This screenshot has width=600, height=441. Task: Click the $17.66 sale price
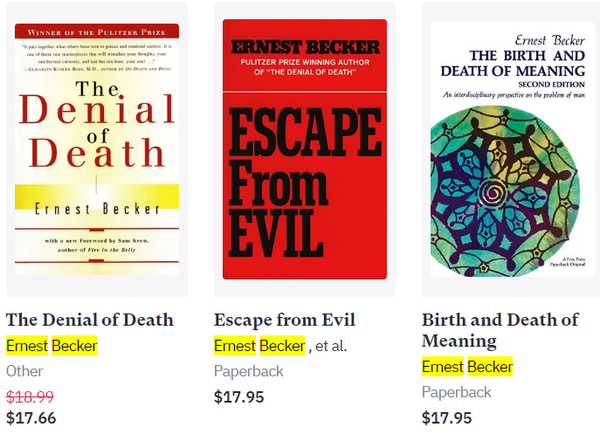[31, 418]
